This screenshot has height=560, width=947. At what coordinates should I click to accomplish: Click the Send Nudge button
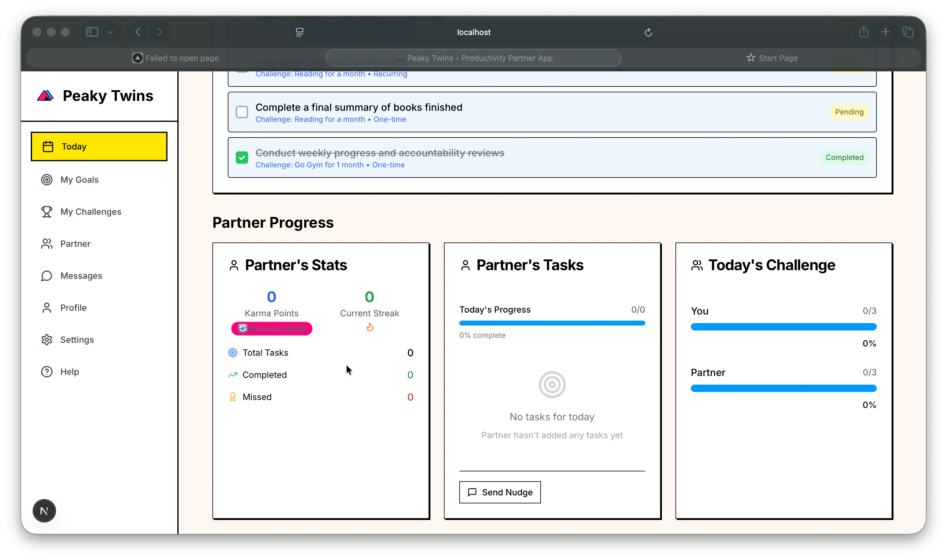pyautogui.click(x=500, y=492)
